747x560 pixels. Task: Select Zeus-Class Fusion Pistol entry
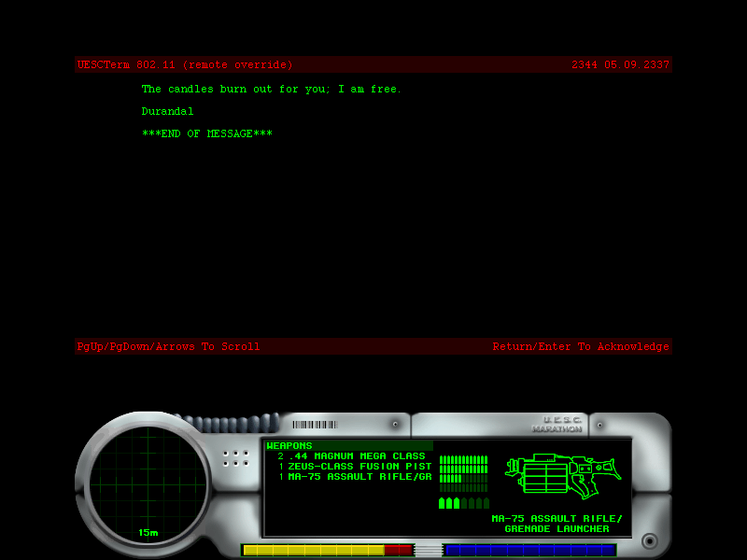pyautogui.click(x=359, y=467)
